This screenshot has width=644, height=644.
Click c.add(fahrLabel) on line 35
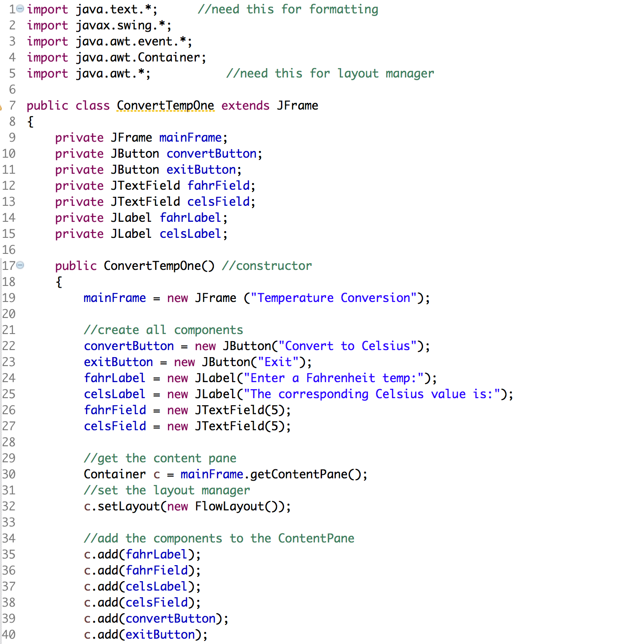coord(142,554)
